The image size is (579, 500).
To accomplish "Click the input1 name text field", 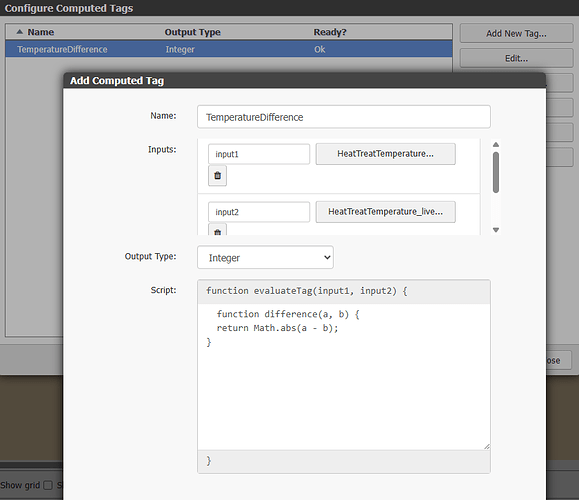I will [259, 154].
